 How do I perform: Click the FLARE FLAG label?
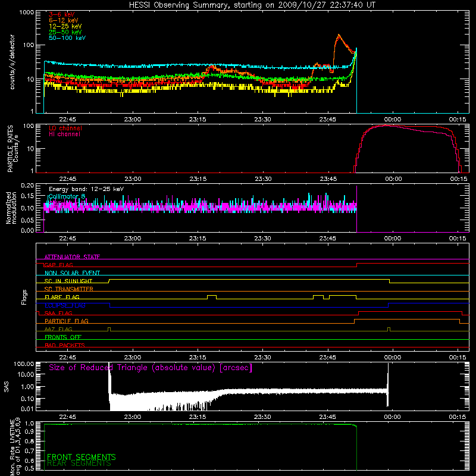click(62, 297)
